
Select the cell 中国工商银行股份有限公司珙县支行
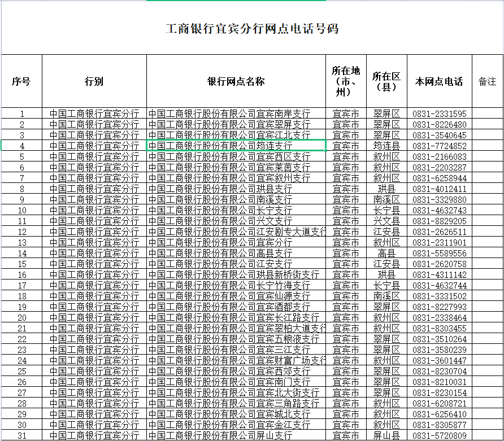pos(236,189)
